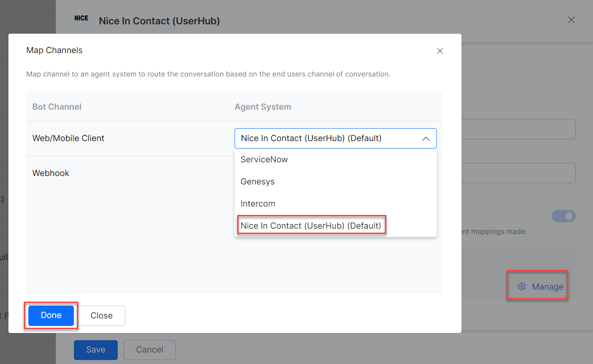Close the Map Channels dialog with X
The height and width of the screenshot is (364, 593).
coord(440,51)
